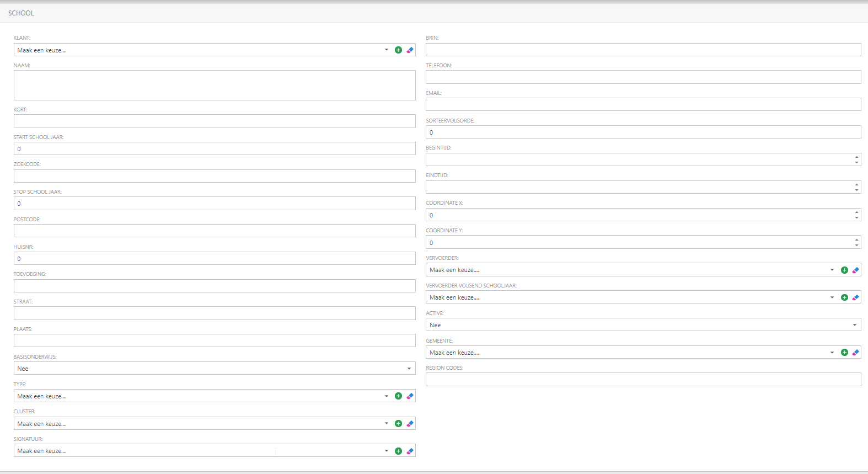The image size is (868, 474).
Task: Clear the Cluster field using eraser icon
Action: [x=410, y=424]
